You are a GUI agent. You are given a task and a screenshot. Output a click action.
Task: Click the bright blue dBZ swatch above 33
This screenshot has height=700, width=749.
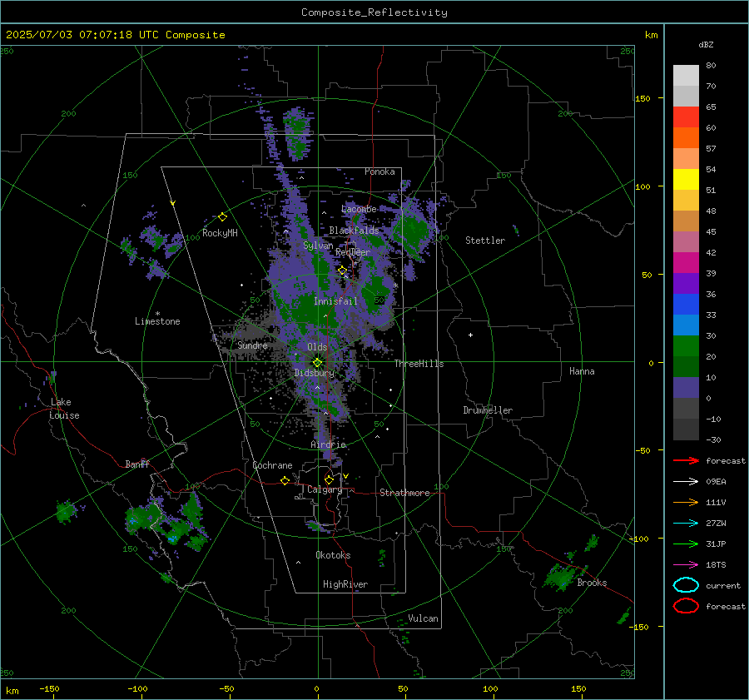[686, 304]
